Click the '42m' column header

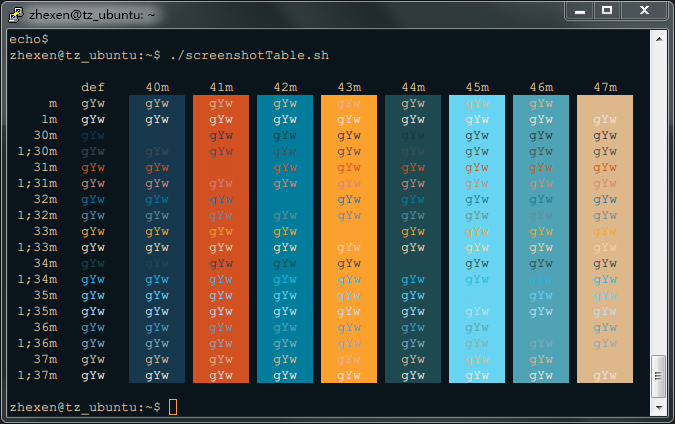coord(285,87)
